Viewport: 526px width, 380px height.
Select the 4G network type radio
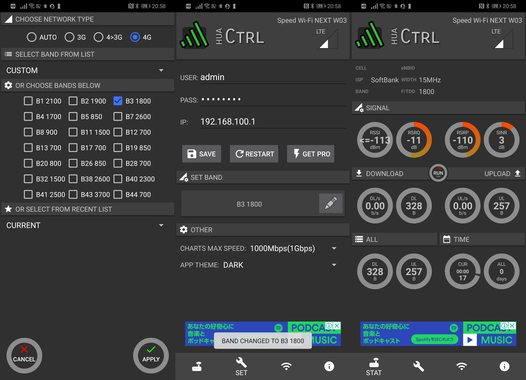coord(135,37)
